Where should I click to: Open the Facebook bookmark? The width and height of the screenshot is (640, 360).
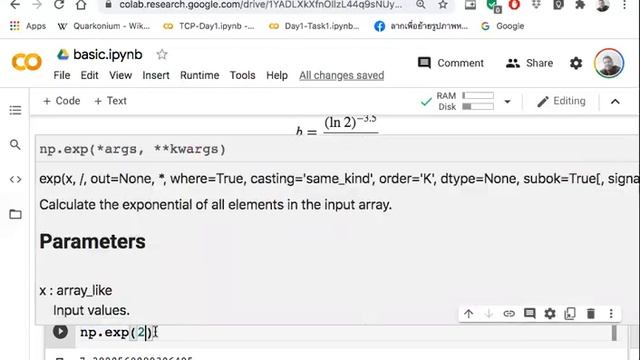click(421, 26)
